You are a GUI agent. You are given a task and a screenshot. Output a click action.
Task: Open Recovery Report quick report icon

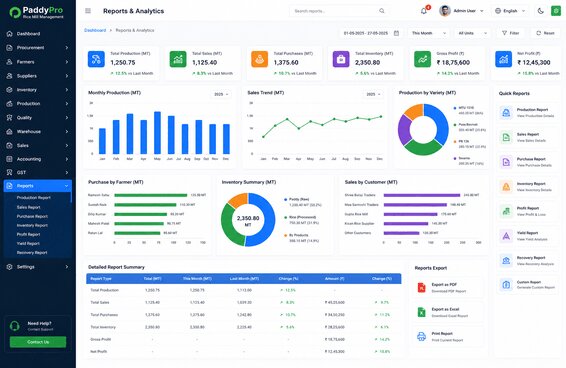(506, 260)
